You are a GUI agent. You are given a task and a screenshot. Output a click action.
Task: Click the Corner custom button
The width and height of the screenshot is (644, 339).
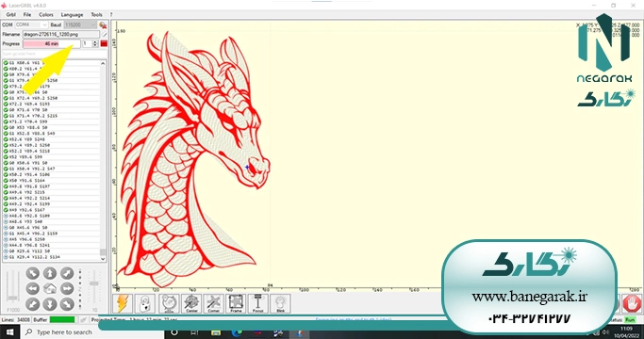(214, 304)
